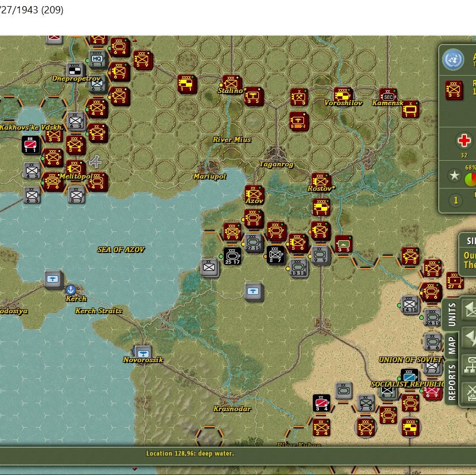
Task: Click the SEA OF AZOV label
Action: [121, 249]
